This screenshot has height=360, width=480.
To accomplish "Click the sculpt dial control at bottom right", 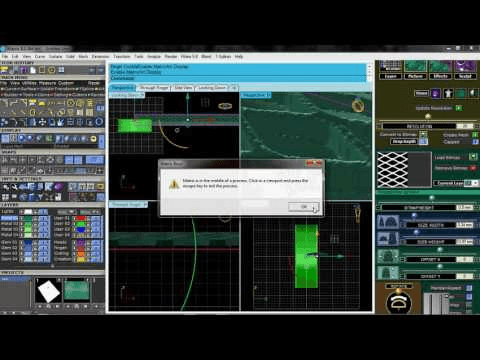I will pyautogui.click(x=399, y=303).
